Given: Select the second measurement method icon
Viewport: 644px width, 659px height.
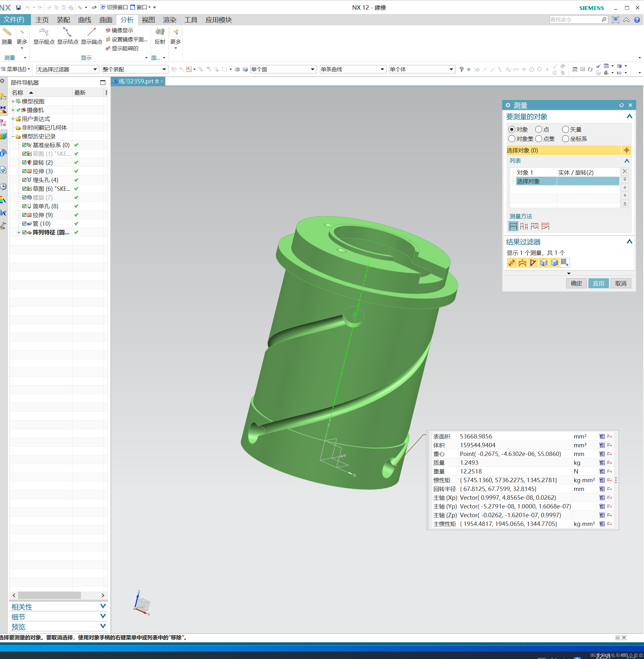Looking at the screenshot, I should click(x=524, y=226).
